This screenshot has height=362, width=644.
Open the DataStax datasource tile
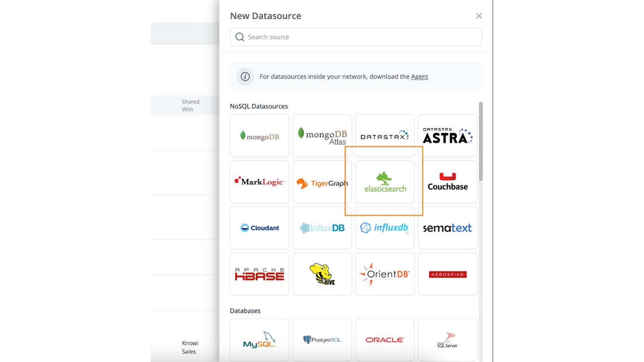click(385, 136)
